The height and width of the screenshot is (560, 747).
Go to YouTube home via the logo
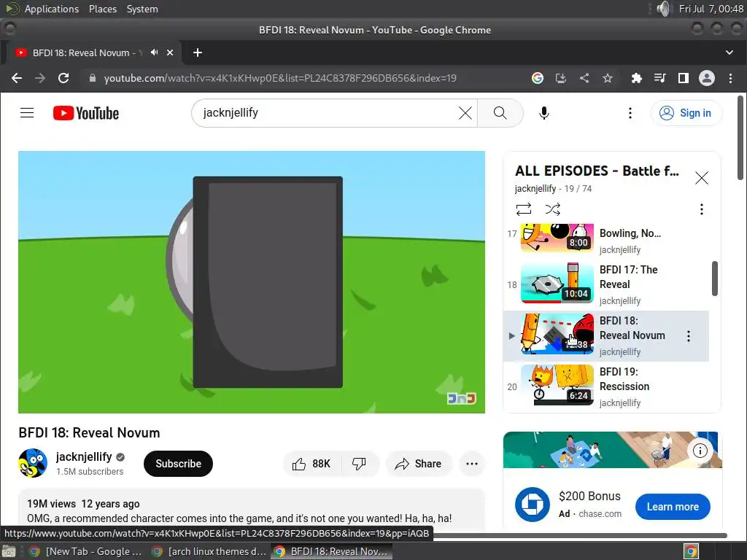click(86, 113)
